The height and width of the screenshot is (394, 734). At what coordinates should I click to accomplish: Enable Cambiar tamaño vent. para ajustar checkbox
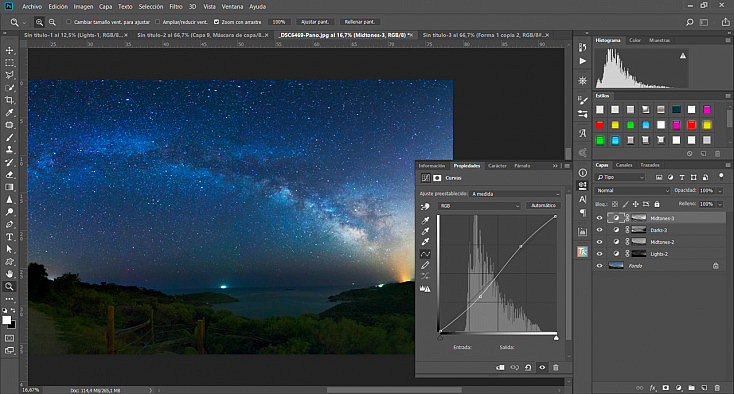69,22
